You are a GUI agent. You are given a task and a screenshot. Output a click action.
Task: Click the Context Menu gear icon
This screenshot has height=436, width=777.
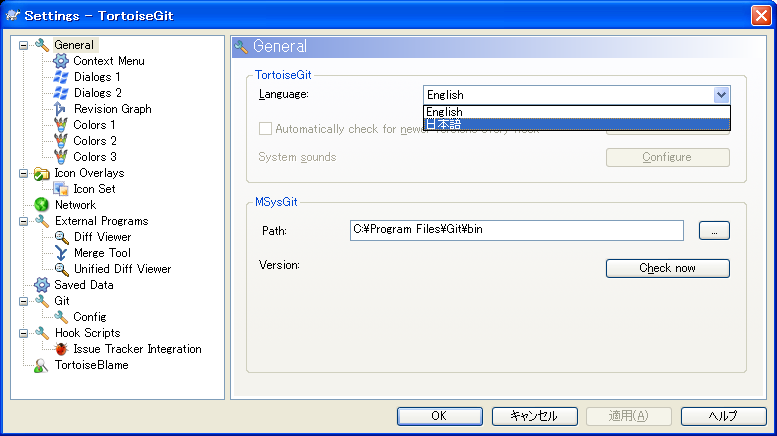point(61,61)
